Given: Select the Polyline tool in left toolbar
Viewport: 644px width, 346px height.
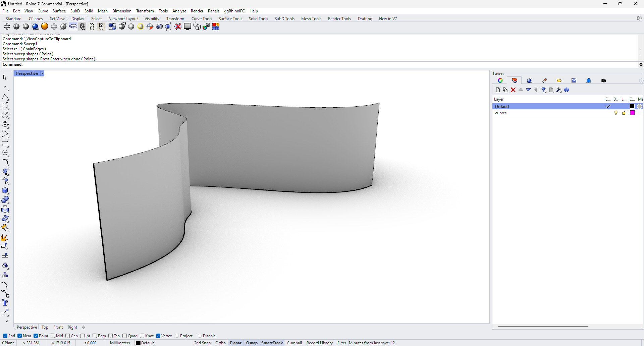Looking at the screenshot, I should (x=5, y=97).
